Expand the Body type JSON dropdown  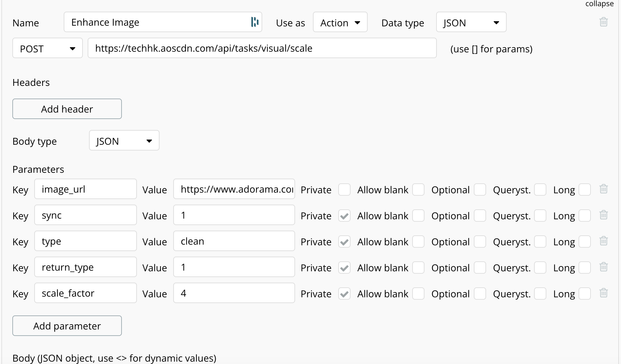124,141
